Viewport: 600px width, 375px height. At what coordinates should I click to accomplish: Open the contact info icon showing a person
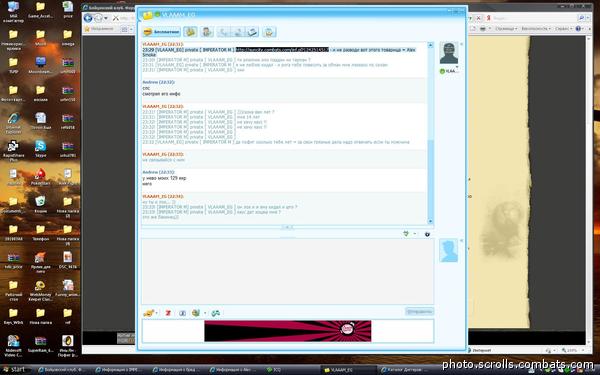coord(207,32)
